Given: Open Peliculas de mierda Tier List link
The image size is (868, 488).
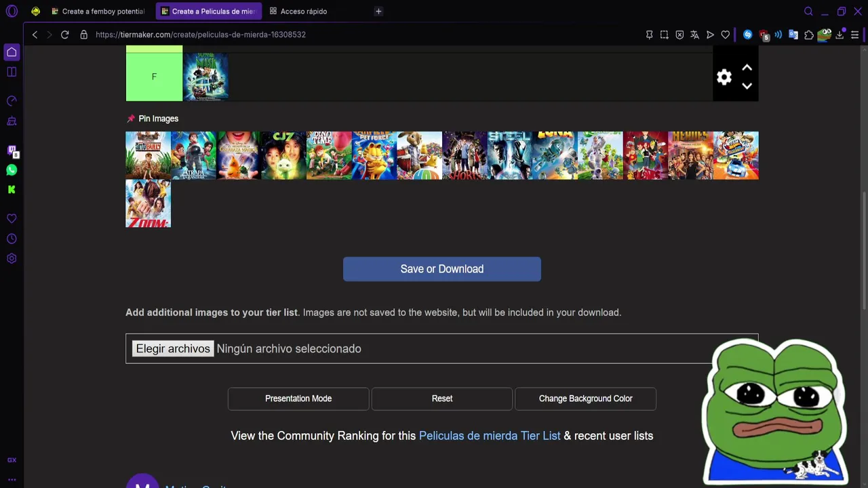Looking at the screenshot, I should pos(490,436).
